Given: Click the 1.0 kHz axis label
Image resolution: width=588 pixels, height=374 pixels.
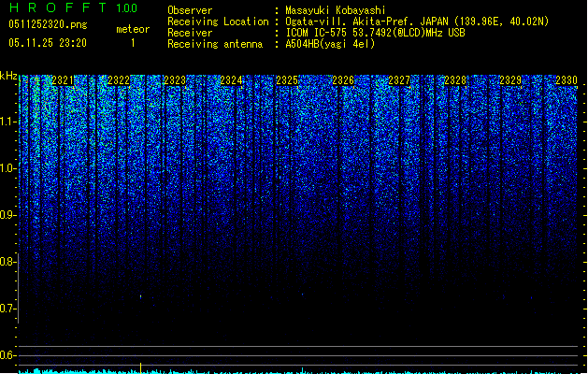Looking at the screenshot, I should [7, 168].
